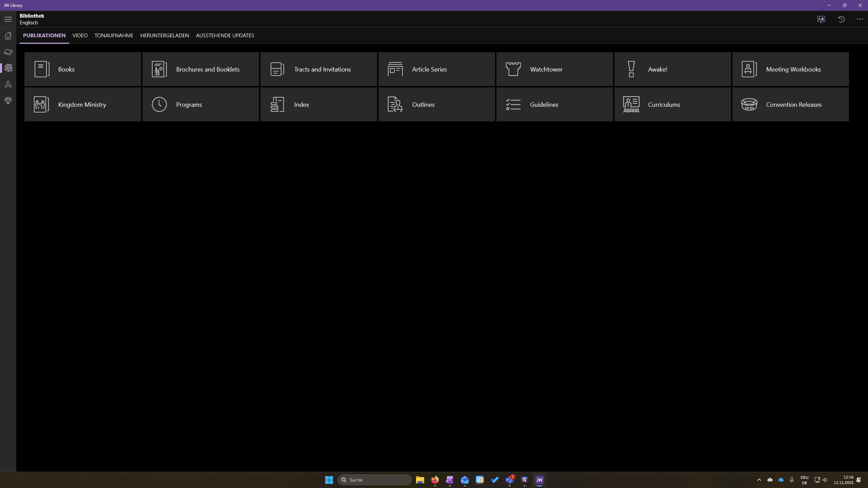Open OneNote from the taskbar
868x488 pixels.
(450, 480)
